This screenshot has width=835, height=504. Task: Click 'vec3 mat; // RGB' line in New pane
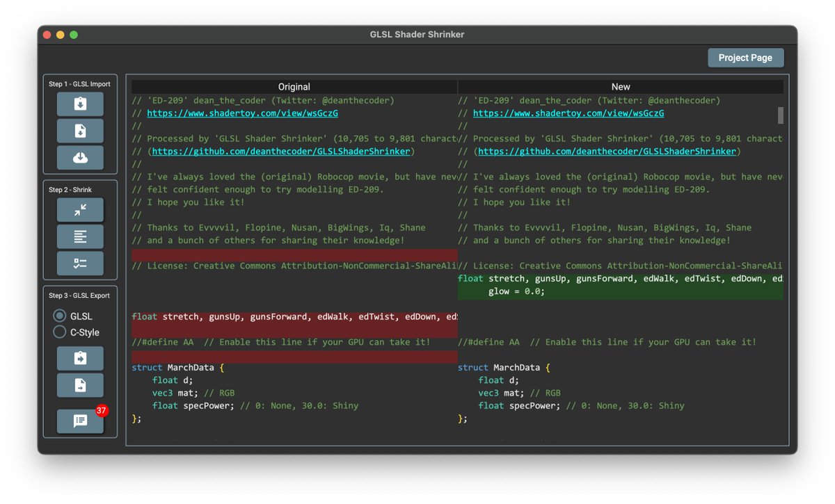point(519,393)
